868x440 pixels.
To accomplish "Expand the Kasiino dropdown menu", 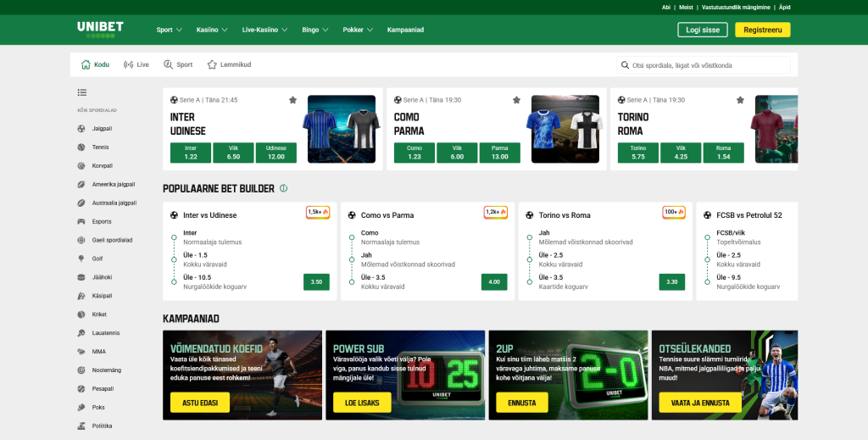I will click(212, 30).
